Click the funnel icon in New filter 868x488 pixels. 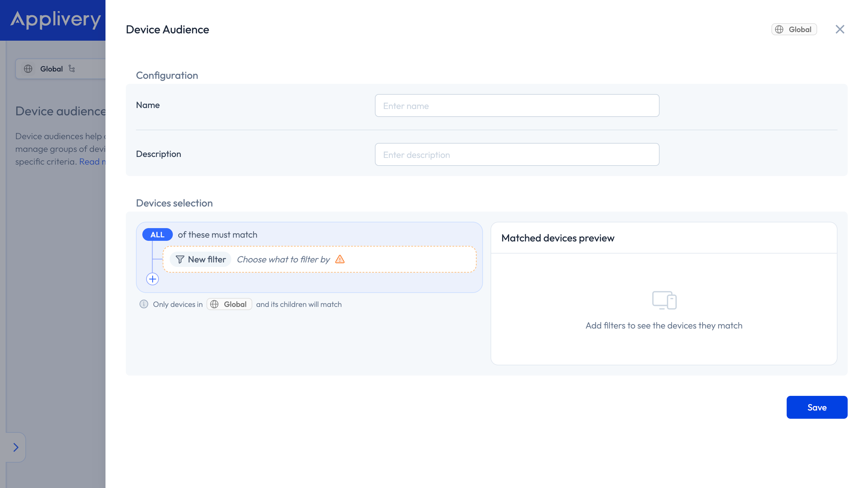click(x=180, y=259)
